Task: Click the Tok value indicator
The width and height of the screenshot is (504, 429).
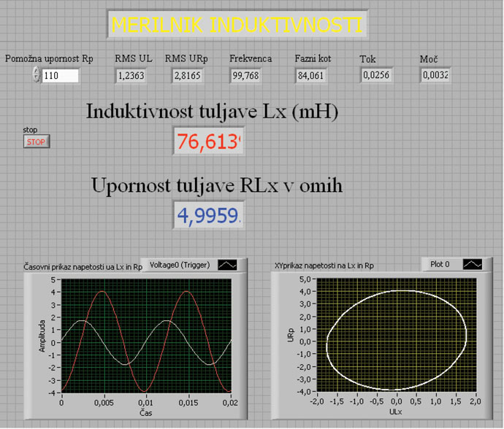Action: click(377, 75)
